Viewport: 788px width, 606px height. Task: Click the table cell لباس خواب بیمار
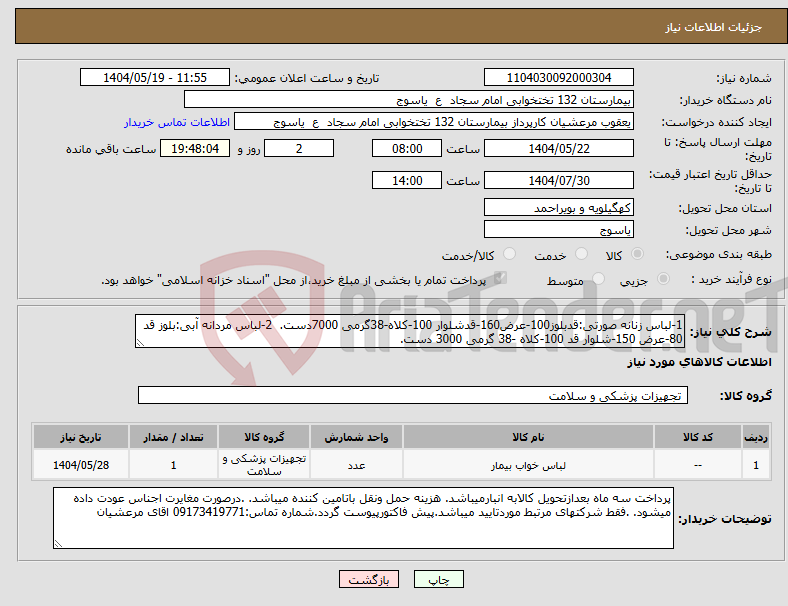(x=528, y=465)
